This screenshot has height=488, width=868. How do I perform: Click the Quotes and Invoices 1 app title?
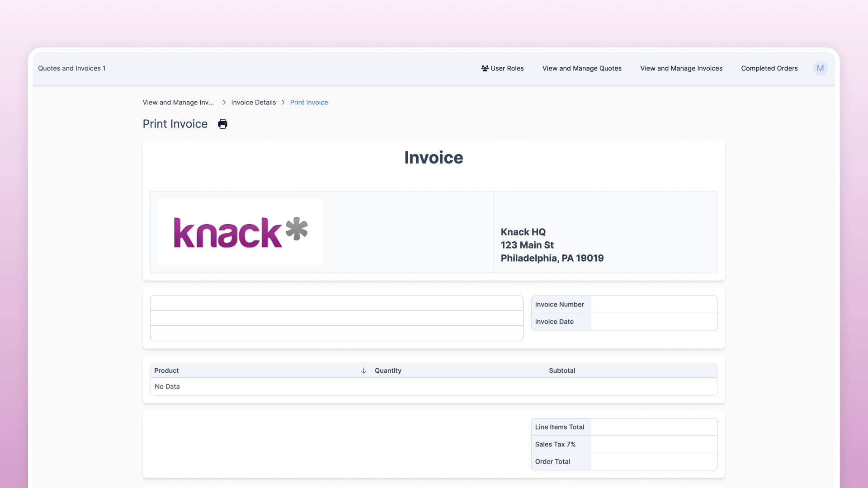(71, 68)
